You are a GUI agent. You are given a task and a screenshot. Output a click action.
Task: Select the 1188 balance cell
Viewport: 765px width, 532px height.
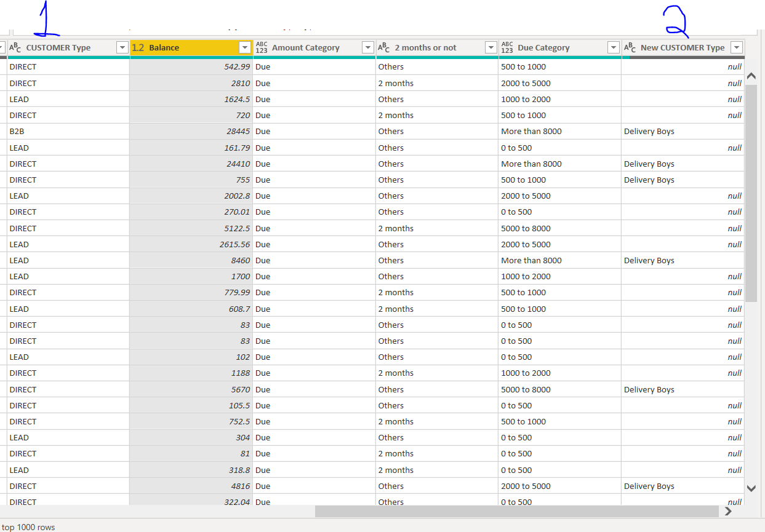[191, 373]
